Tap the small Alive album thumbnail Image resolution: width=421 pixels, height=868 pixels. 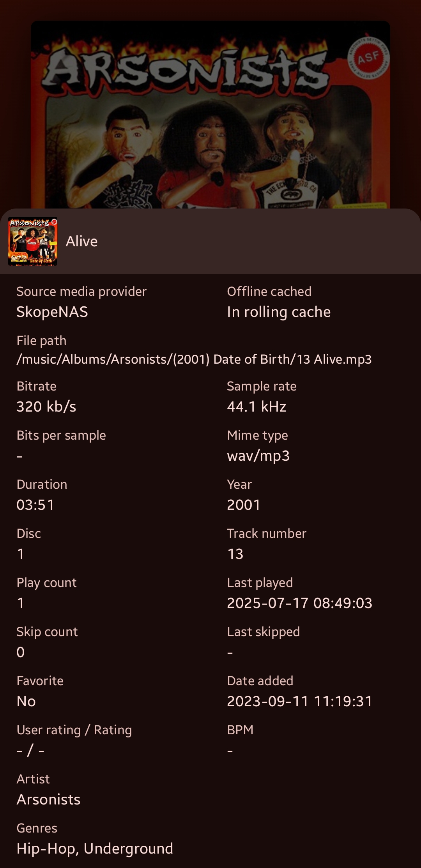(33, 241)
